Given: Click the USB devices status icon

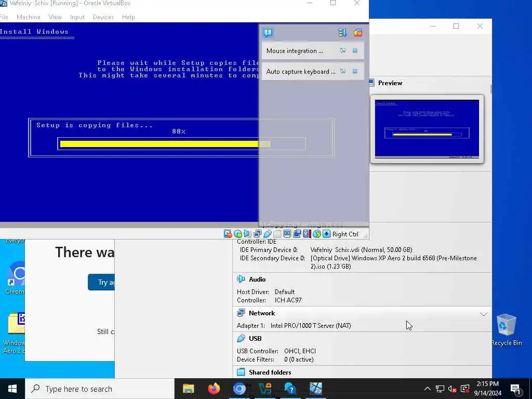Looking at the screenshot, I should (268, 234).
